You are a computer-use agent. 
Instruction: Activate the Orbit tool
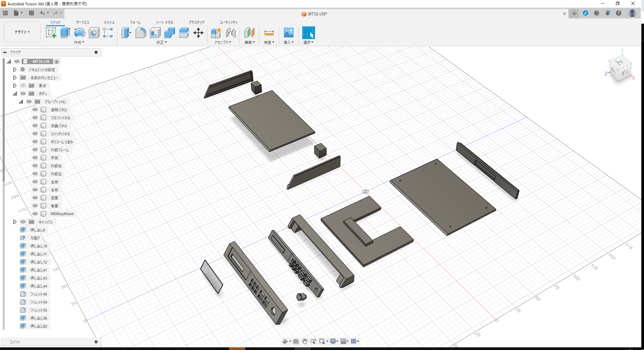[x=286, y=341]
